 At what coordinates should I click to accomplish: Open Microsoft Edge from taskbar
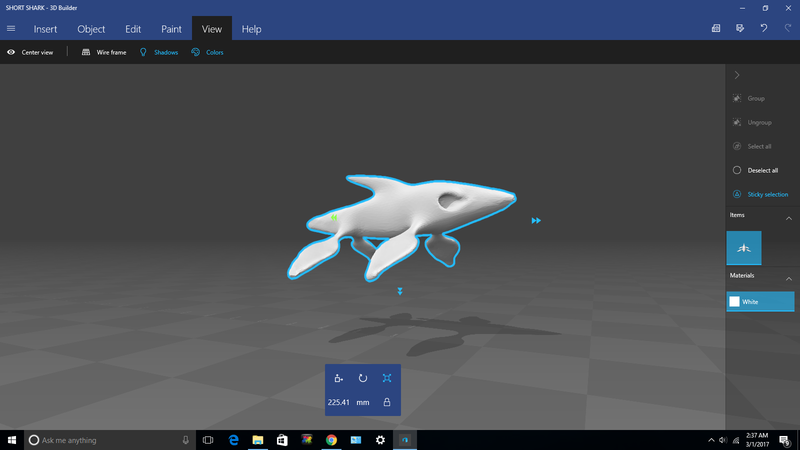[234, 440]
